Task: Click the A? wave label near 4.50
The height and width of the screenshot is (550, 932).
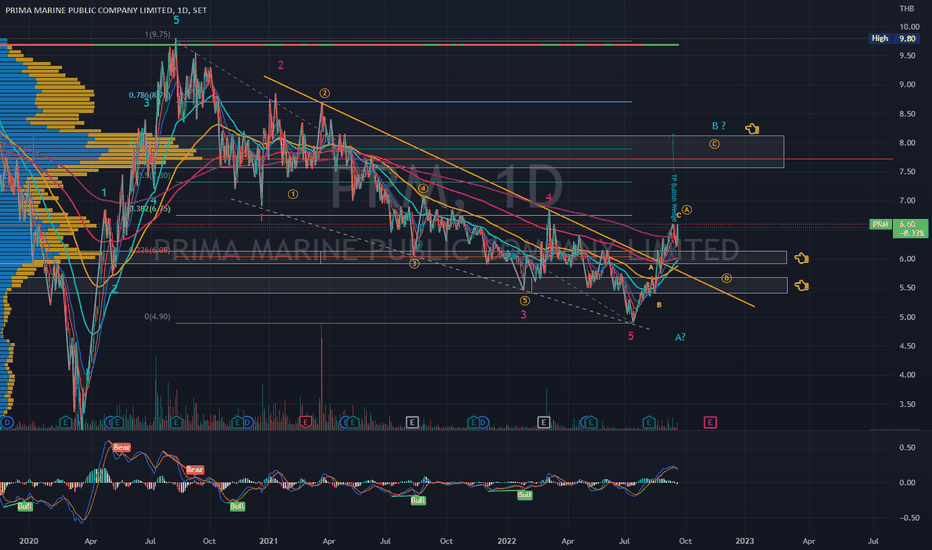Action: pyautogui.click(x=680, y=337)
